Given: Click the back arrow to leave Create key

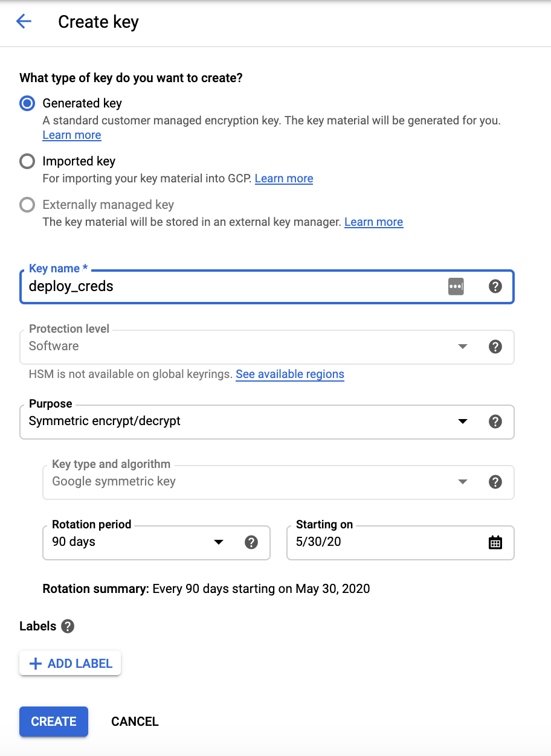Looking at the screenshot, I should pos(24,21).
